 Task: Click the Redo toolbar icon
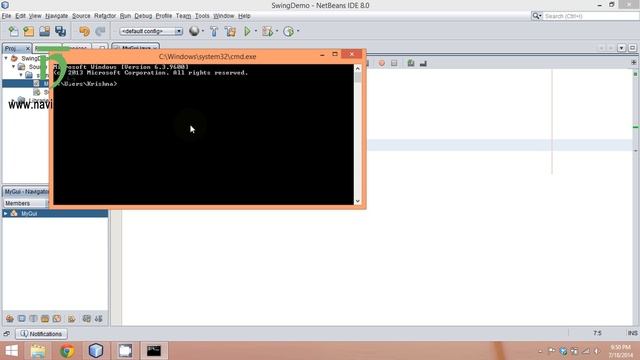tap(100, 31)
